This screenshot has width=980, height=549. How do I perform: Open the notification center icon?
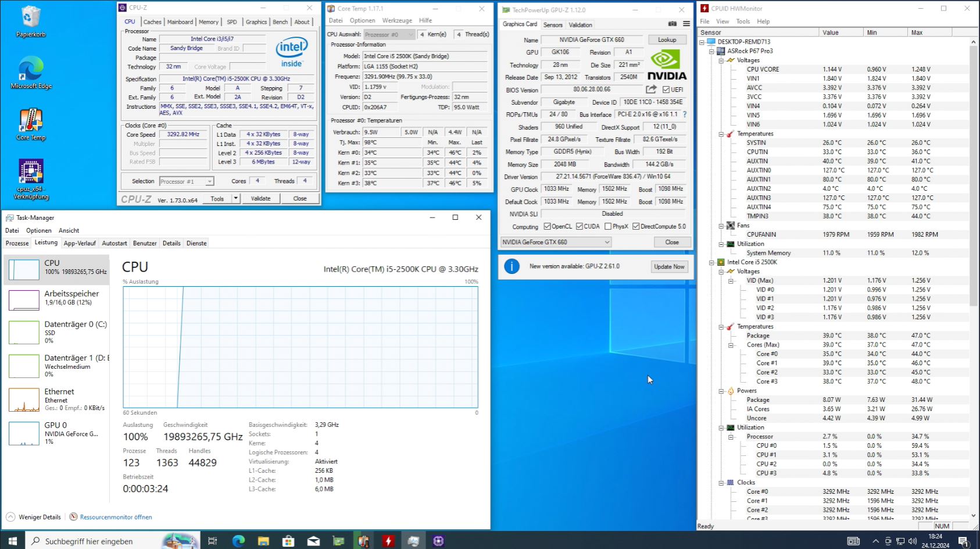pyautogui.click(x=963, y=541)
